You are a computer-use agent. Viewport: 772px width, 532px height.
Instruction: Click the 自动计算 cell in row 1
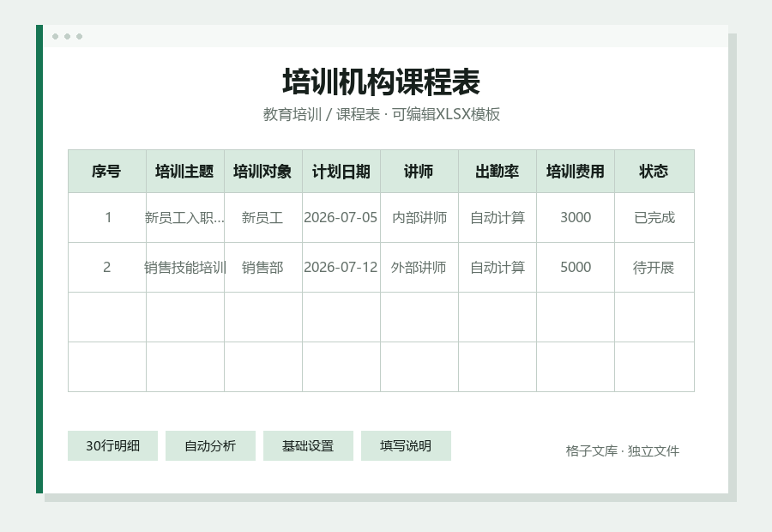(498, 218)
